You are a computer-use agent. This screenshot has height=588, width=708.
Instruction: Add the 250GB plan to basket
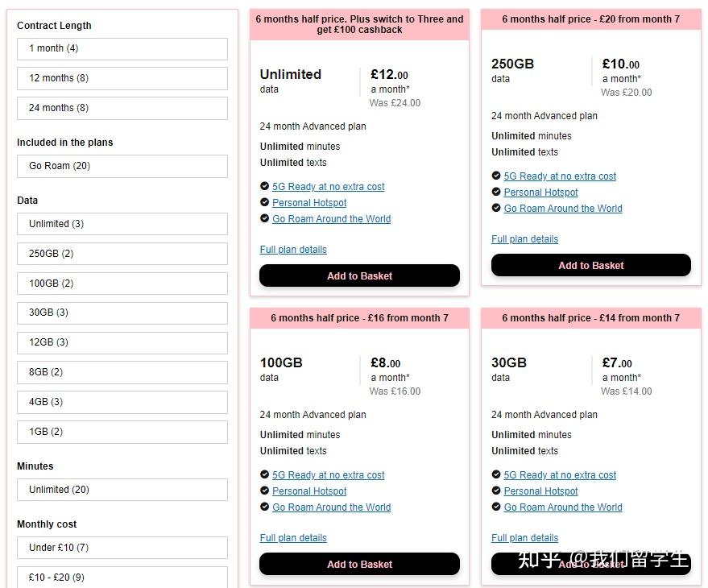591,265
